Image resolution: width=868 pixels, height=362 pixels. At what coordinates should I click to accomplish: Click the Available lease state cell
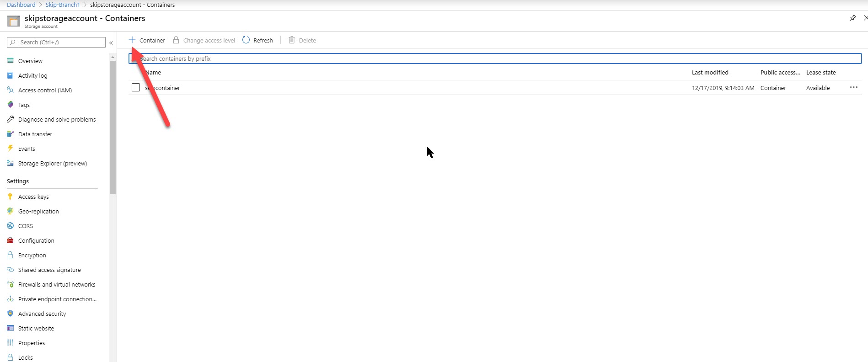[818, 88]
